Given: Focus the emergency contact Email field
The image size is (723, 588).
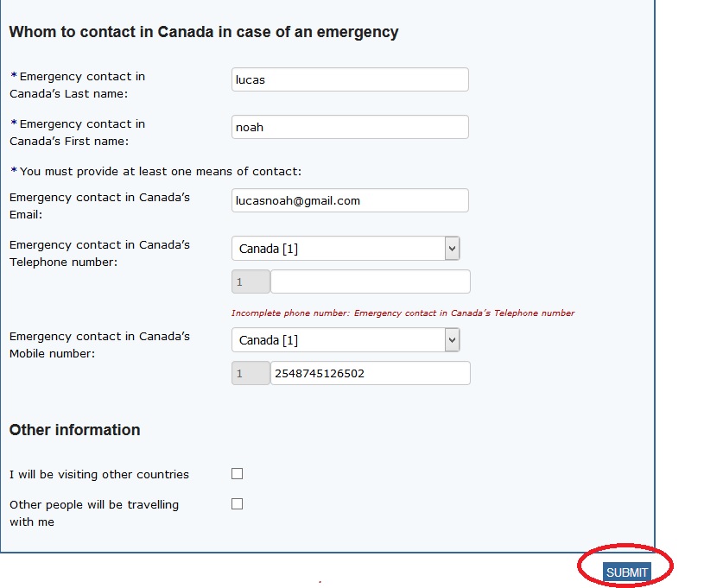Looking at the screenshot, I should (350, 200).
